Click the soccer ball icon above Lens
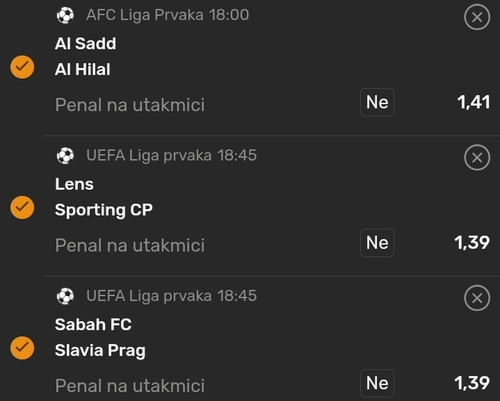Viewport: 500px width, 401px height. (65, 156)
